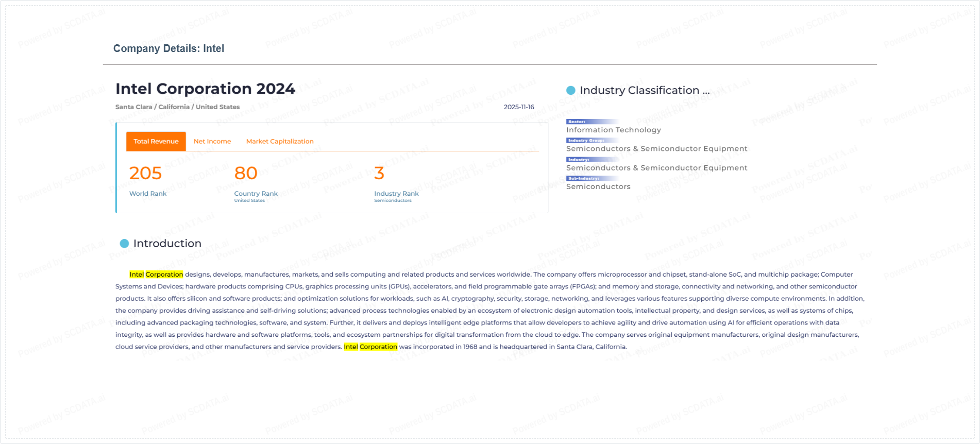980x444 pixels.
Task: Click Semiconductors under Sub-Industry
Action: [x=598, y=187]
